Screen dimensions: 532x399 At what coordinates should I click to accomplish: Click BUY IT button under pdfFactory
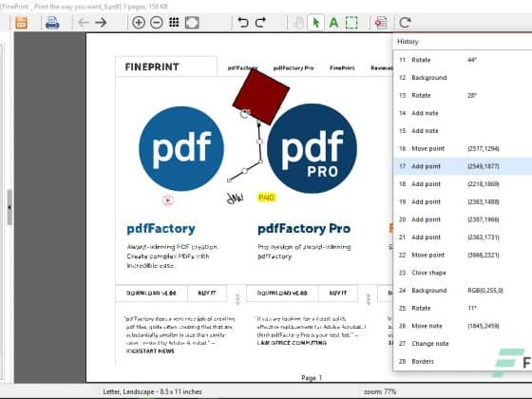coord(207,294)
